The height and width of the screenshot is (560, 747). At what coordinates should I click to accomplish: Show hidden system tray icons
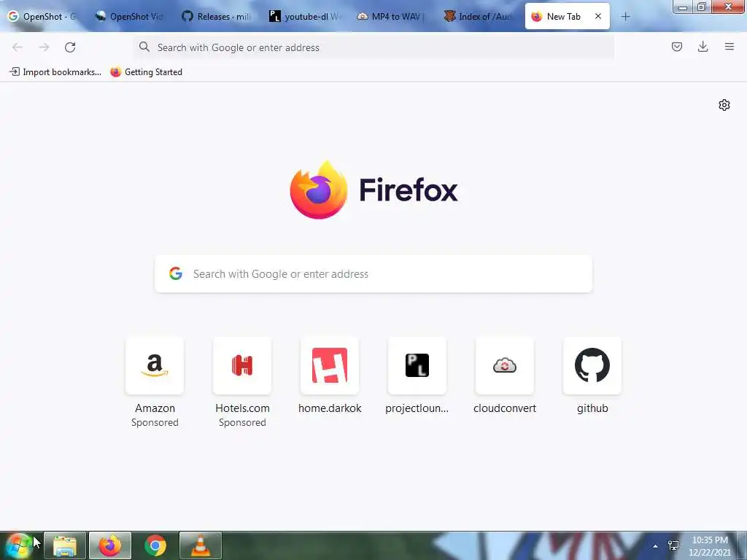[656, 546]
